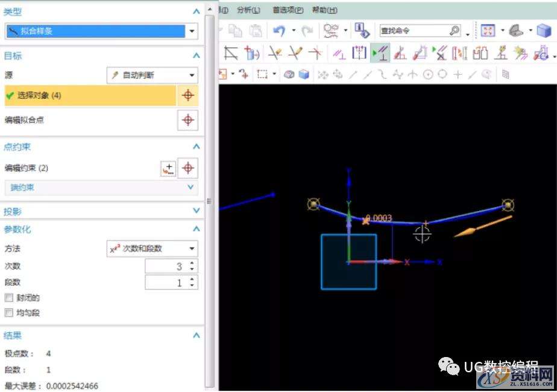The height and width of the screenshot is (392, 557).
Task: Click the point constraint add icon beside 编辑约束
Action: pyautogui.click(x=169, y=168)
